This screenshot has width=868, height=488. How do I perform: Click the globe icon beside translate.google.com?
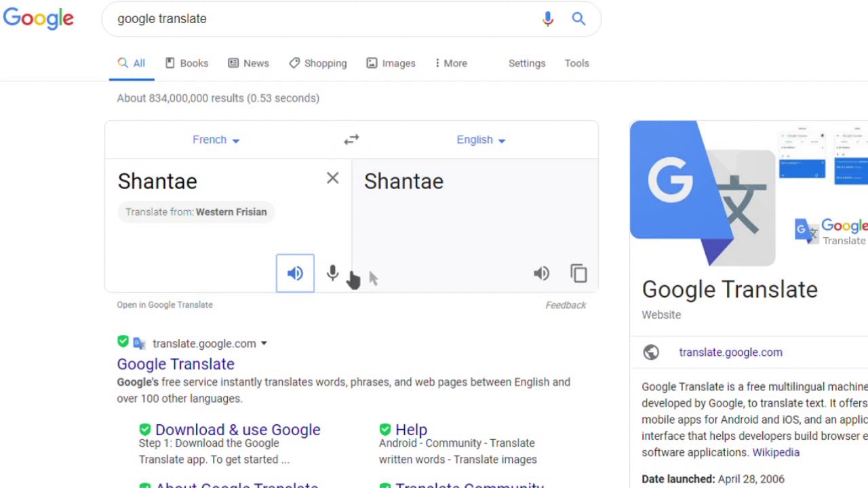(651, 352)
